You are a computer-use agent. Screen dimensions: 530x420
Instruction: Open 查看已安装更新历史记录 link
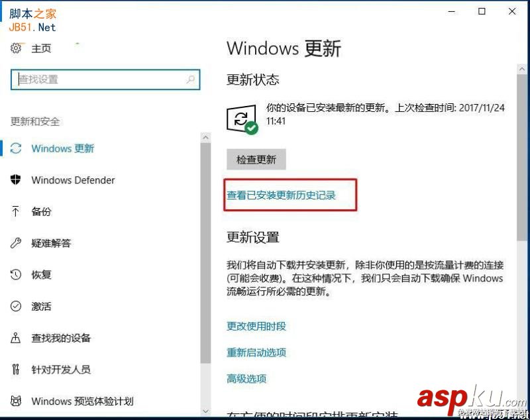281,195
